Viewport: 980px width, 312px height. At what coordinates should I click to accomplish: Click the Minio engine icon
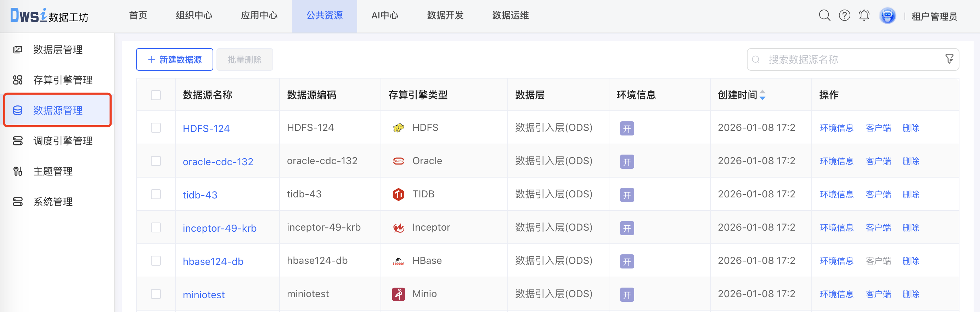[398, 294]
